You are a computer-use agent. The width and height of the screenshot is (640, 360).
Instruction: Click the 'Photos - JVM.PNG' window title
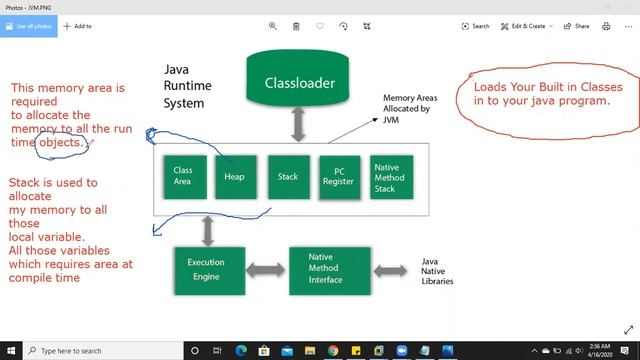(x=28, y=7)
